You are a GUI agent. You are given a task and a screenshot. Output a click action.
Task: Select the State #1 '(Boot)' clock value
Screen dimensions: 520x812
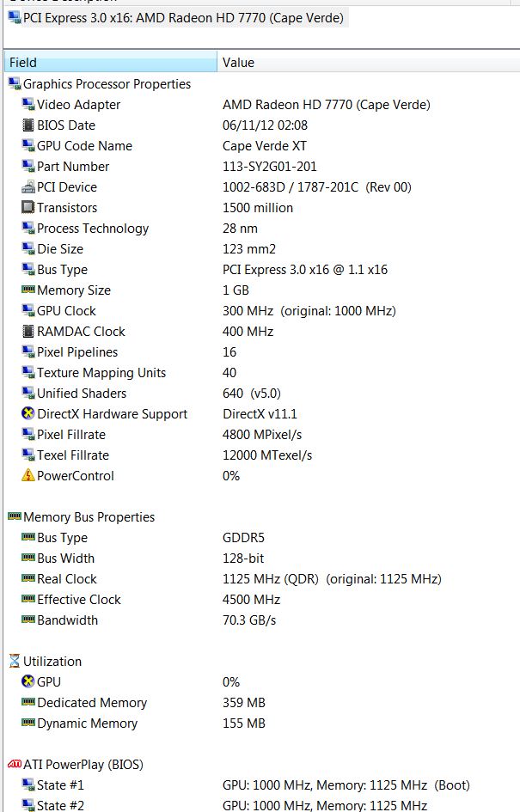[x=346, y=785]
